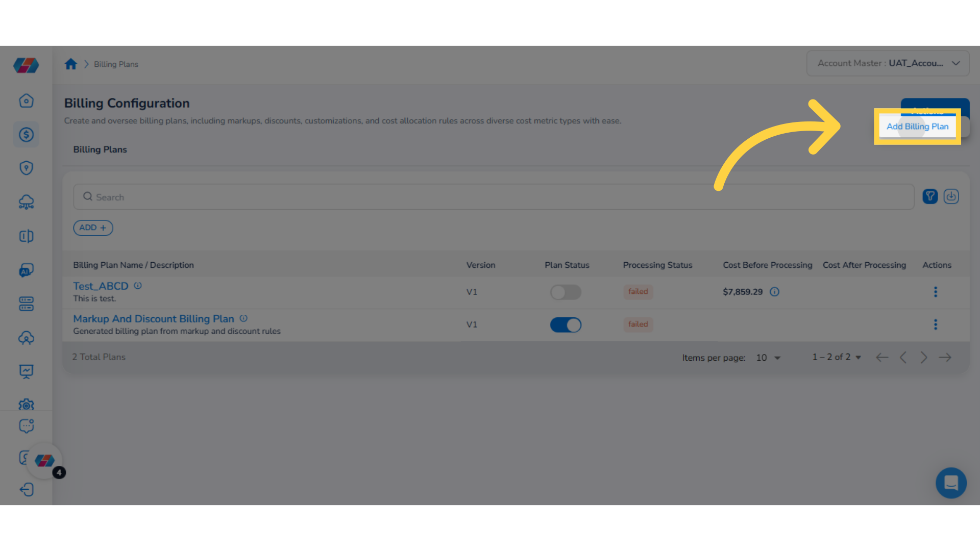Open the 1 – 2 of 2 page range dropdown
This screenshot has width=980, height=551.
pos(837,357)
